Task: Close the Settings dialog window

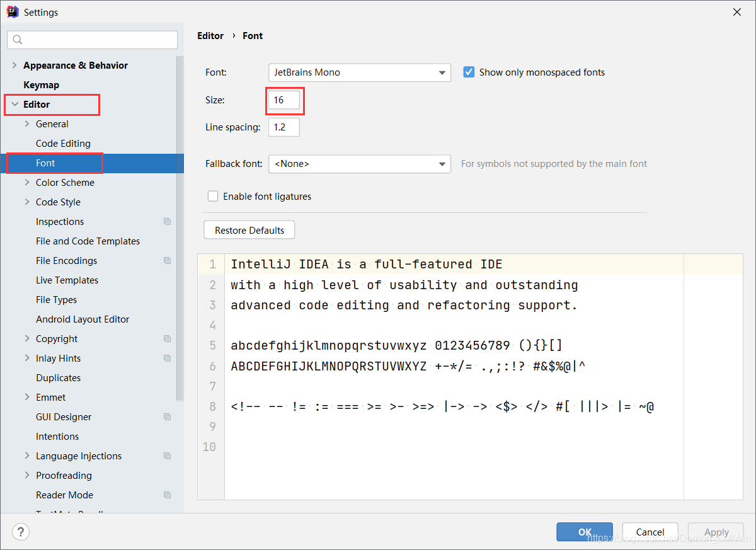Action: (737, 12)
